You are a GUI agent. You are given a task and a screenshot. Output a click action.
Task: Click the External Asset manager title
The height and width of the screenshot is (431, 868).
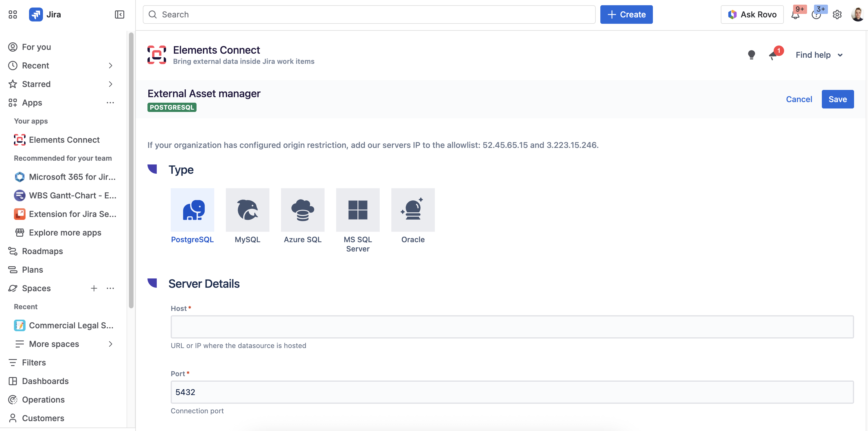(x=204, y=93)
